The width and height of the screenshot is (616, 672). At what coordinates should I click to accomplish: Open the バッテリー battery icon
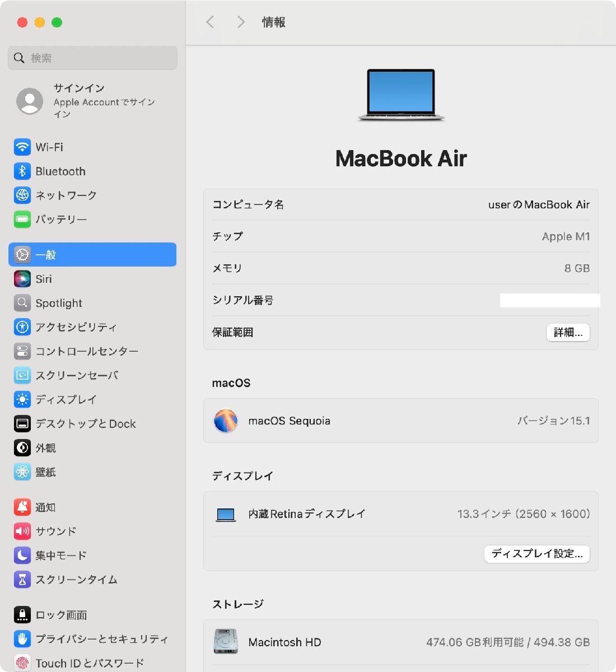coord(22,220)
